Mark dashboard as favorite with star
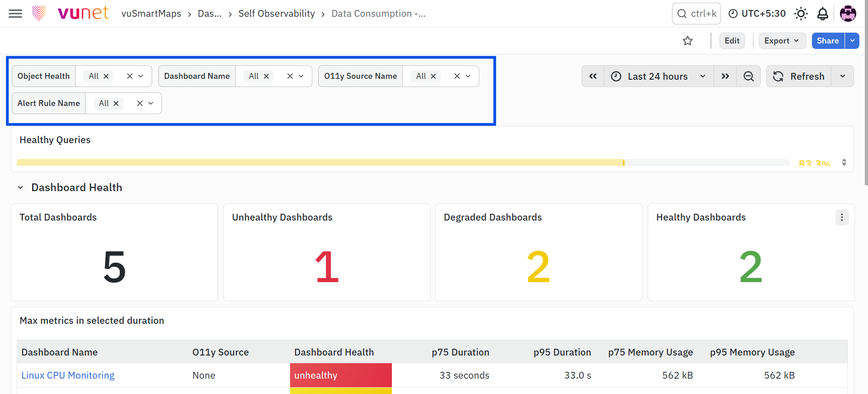 pos(687,41)
